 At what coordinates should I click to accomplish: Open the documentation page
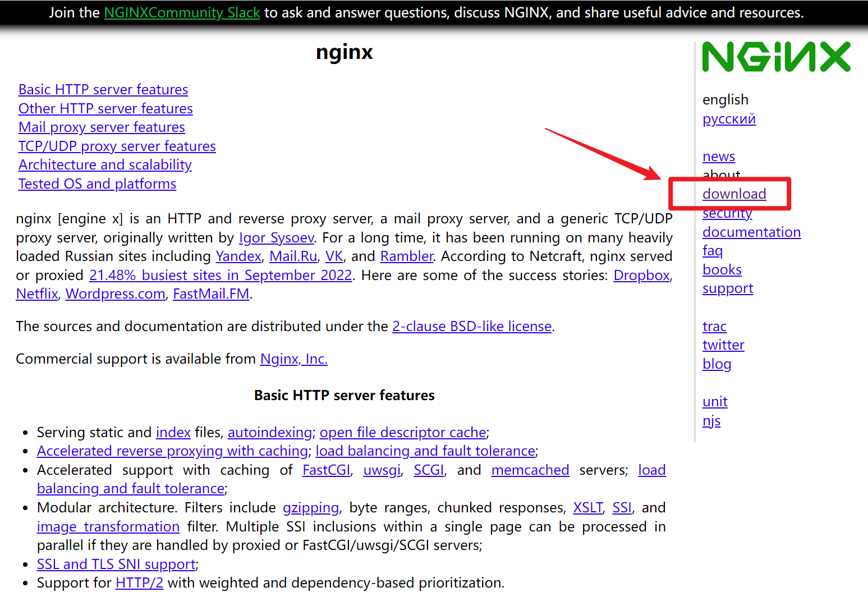pyautogui.click(x=751, y=232)
